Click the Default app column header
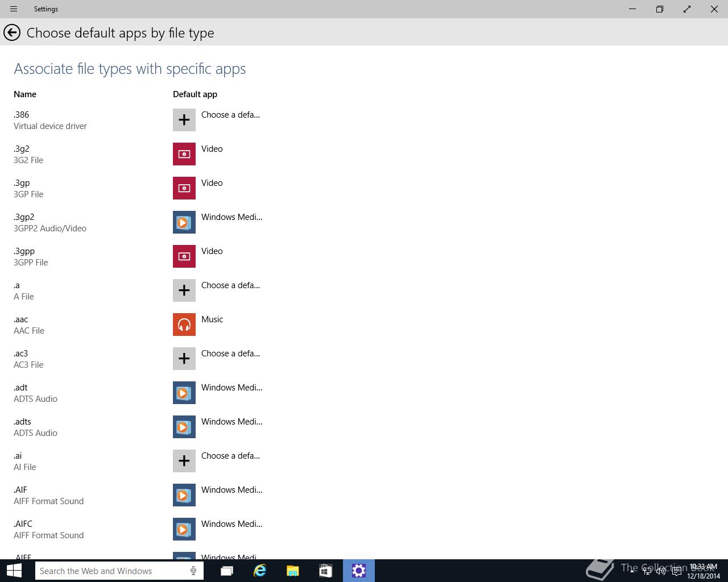This screenshot has width=728, height=582. pyautogui.click(x=195, y=94)
